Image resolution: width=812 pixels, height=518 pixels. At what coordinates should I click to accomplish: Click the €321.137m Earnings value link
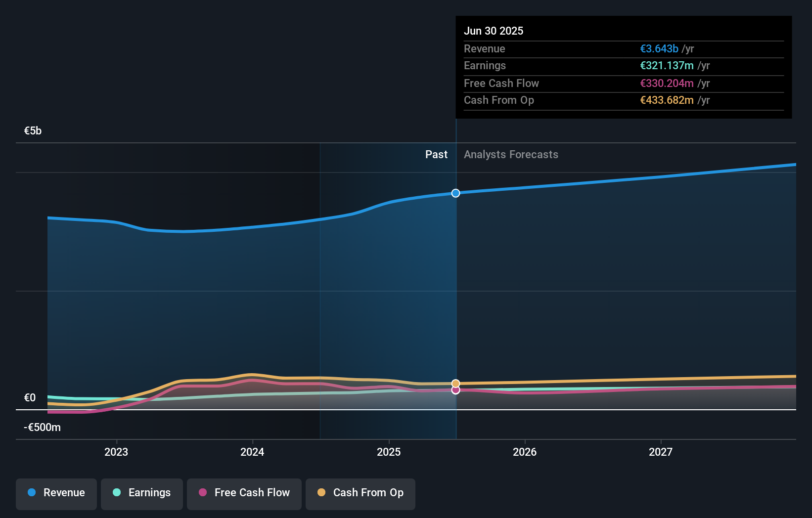pos(667,66)
